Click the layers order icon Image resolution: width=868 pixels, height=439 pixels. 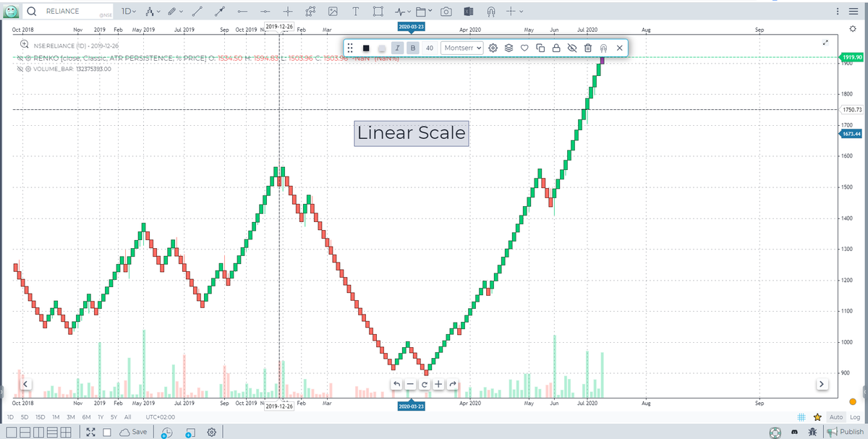509,48
